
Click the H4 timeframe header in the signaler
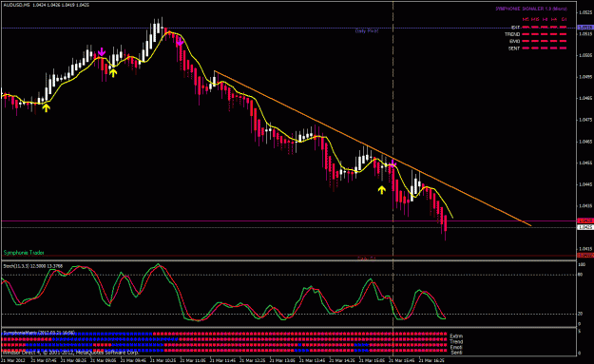coord(554,19)
